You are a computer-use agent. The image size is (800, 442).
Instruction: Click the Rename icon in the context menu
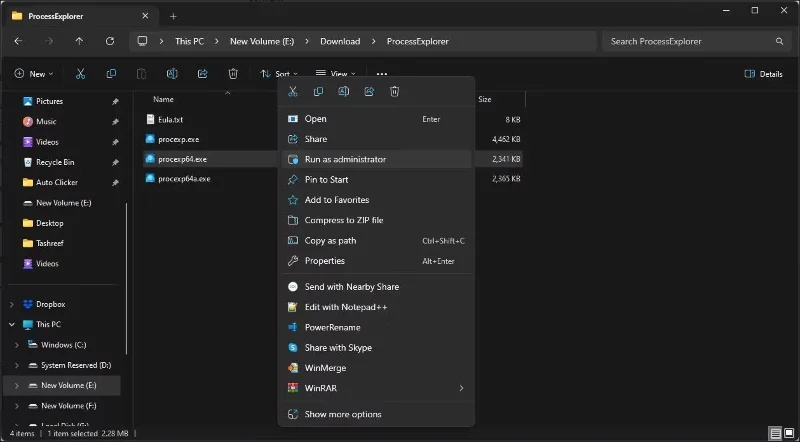(x=343, y=92)
